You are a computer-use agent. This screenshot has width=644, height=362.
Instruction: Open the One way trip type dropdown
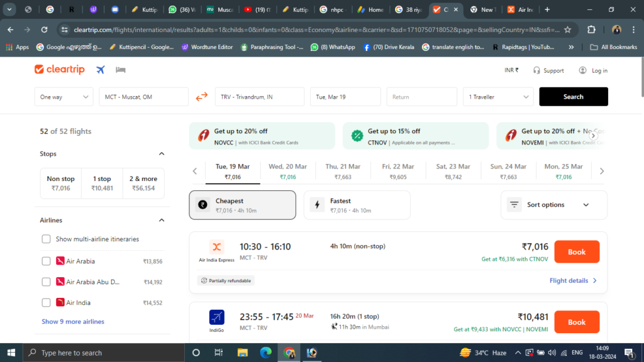pos(64,97)
